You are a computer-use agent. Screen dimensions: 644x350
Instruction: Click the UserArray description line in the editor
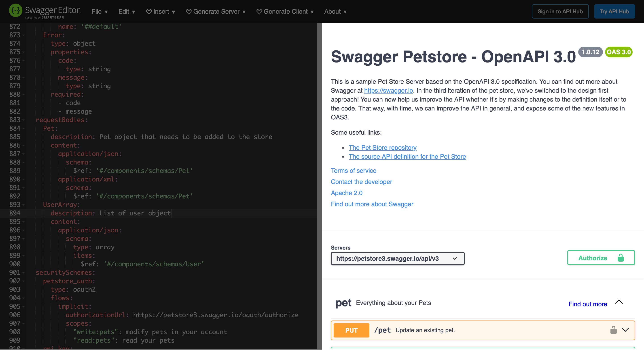[x=111, y=213]
